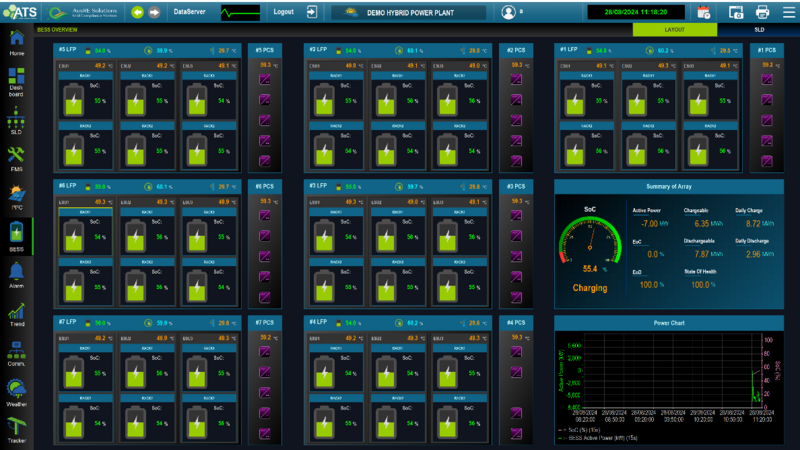This screenshot has height=450, width=800.
Task: Click the #4 PCS header
Action: coord(516,323)
